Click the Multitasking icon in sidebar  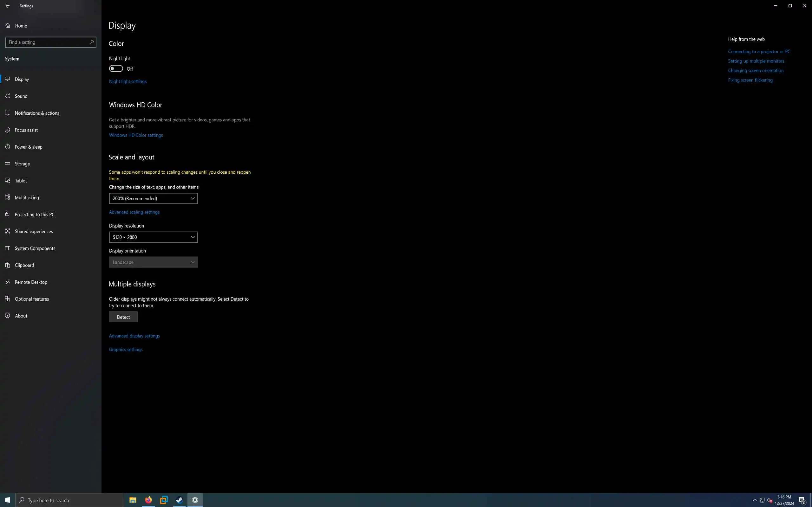(x=8, y=197)
